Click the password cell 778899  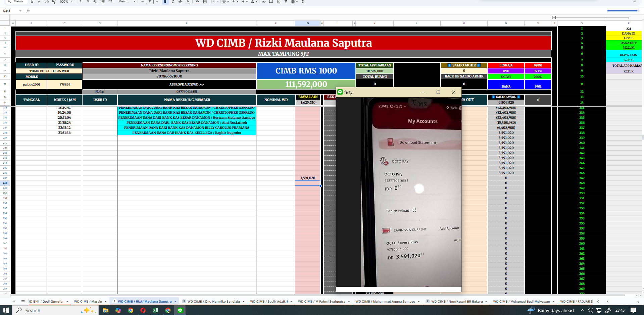point(65,84)
